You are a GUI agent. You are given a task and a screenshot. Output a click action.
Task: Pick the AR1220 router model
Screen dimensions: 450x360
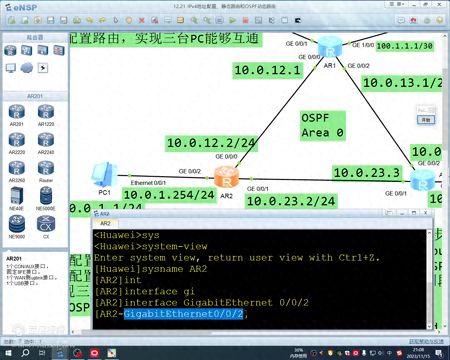46,115
